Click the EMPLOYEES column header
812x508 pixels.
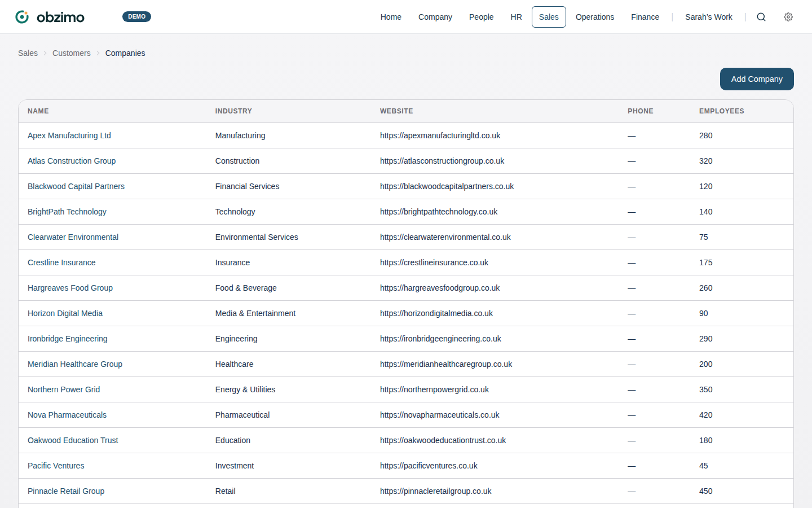click(x=722, y=111)
